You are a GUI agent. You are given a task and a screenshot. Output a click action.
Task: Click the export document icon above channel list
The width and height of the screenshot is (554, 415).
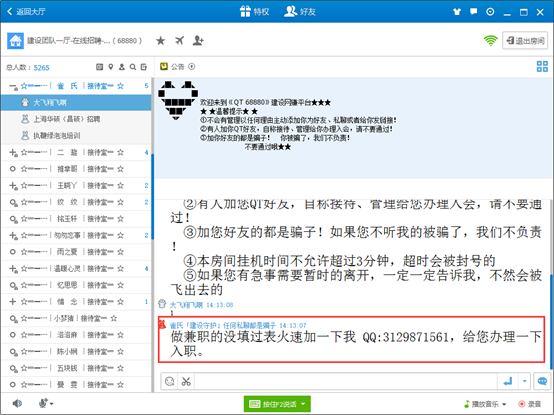coord(143,67)
